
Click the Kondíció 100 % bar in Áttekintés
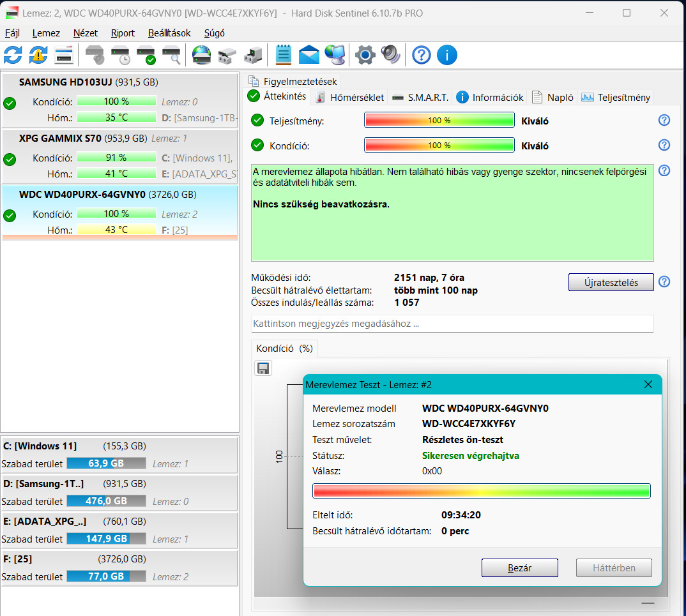click(439, 145)
